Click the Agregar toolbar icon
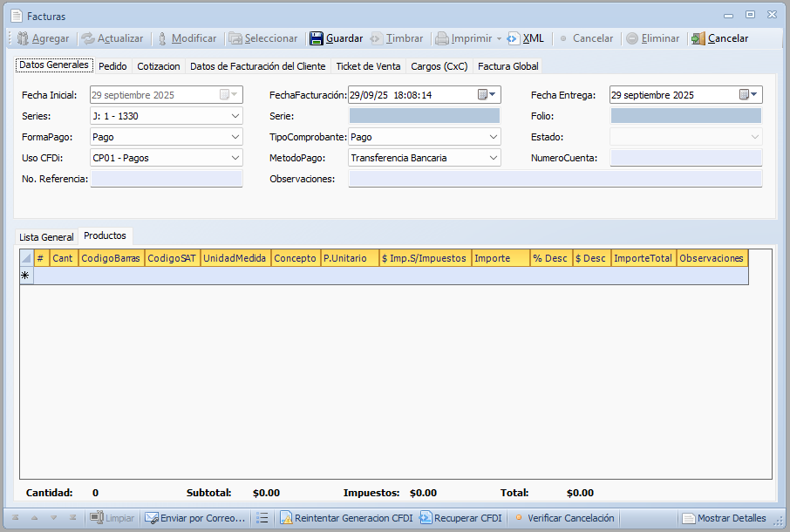Image resolution: width=790 pixels, height=532 pixels. click(x=23, y=38)
